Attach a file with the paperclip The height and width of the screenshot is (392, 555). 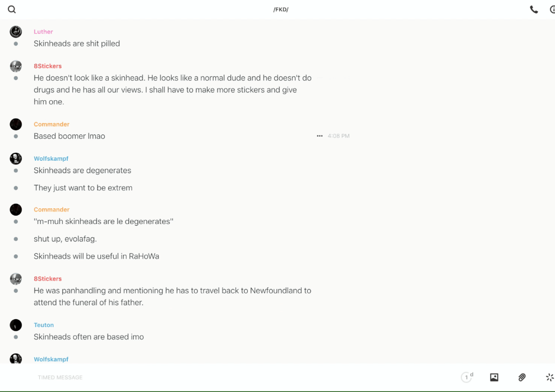point(522,377)
